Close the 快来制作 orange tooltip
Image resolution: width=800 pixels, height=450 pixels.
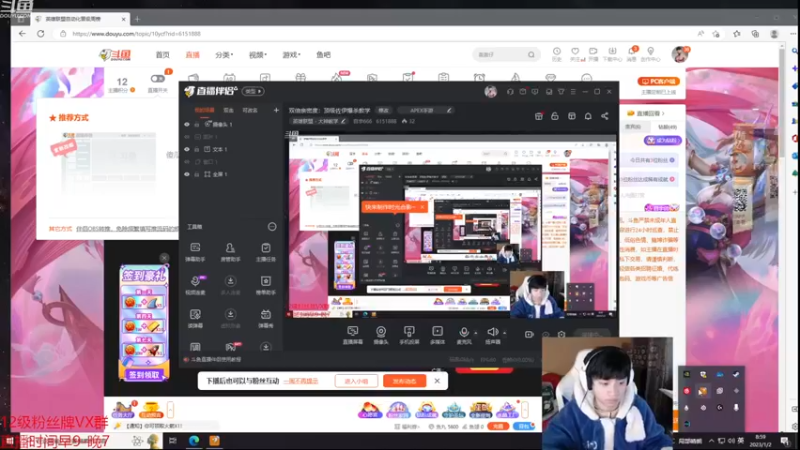(422, 207)
